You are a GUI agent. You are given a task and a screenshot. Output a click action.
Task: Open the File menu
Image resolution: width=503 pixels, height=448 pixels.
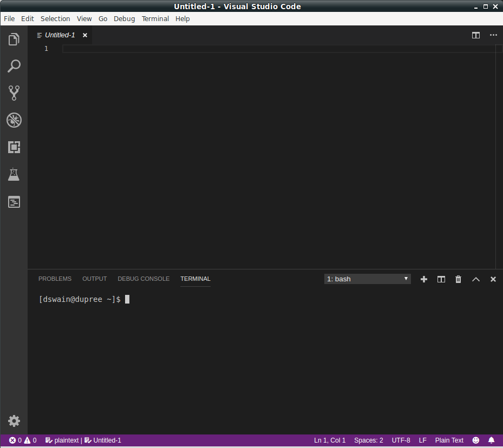click(x=9, y=18)
